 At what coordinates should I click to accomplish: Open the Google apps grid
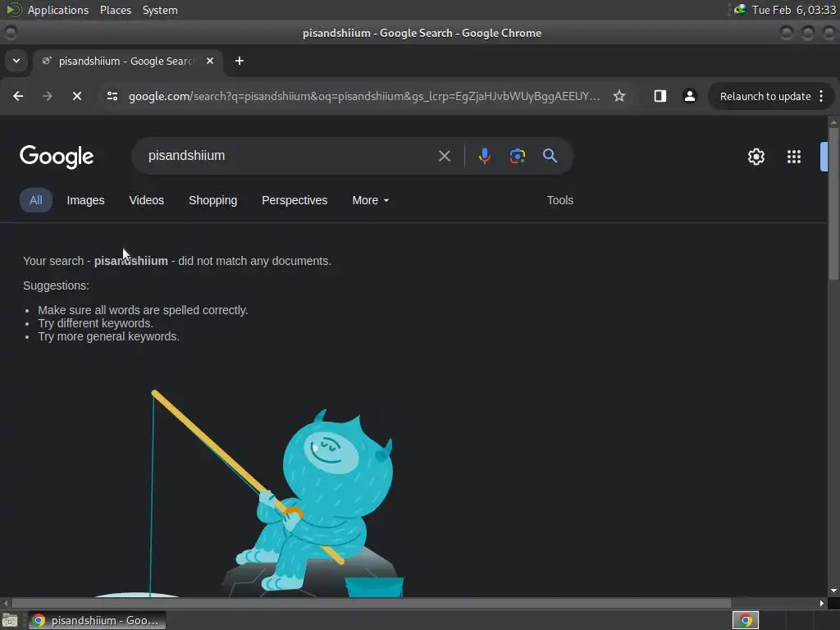tap(794, 157)
